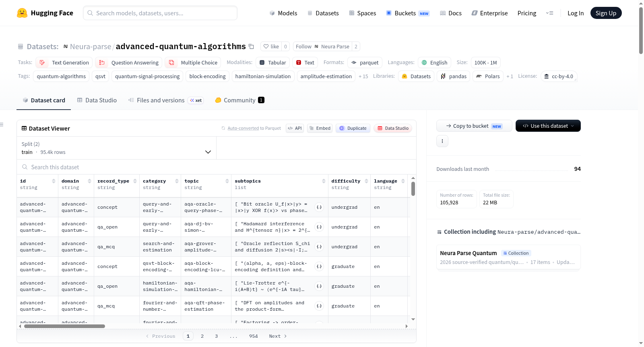644x347 pixels.
Task: Sort by the id column
Action: (54, 181)
